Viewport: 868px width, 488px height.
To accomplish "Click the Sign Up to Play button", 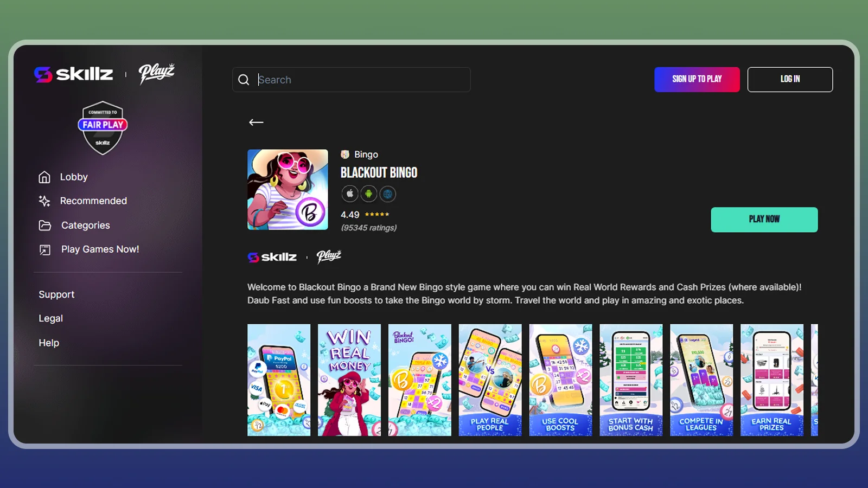I will (x=697, y=80).
